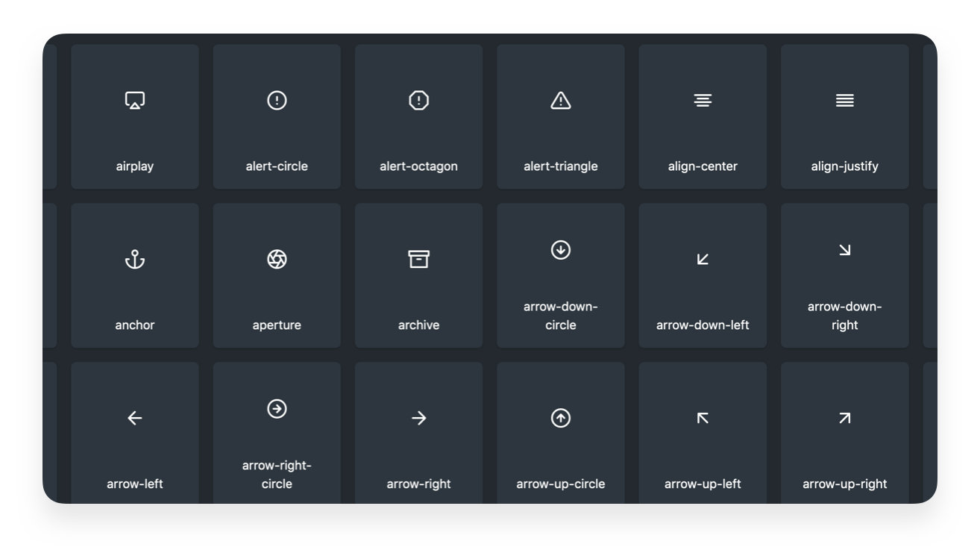Select the arrow-left icon
This screenshot has width=980, height=553.
134,418
